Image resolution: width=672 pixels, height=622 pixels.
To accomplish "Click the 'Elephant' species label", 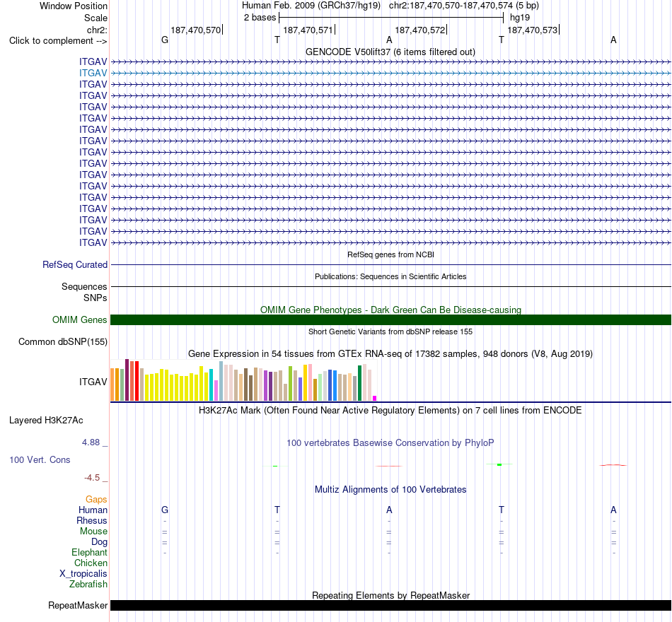I will (89, 553).
